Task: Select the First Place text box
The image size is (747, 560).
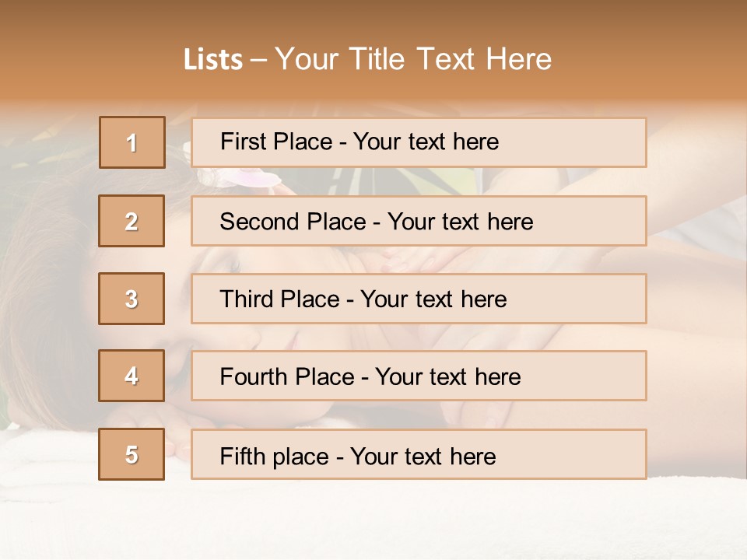Action: pyautogui.click(x=419, y=142)
